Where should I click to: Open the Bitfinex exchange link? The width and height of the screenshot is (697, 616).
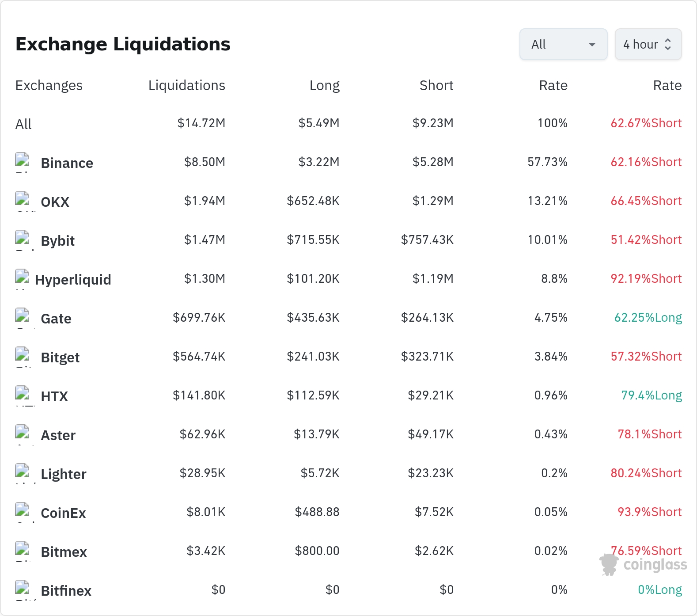click(x=66, y=591)
